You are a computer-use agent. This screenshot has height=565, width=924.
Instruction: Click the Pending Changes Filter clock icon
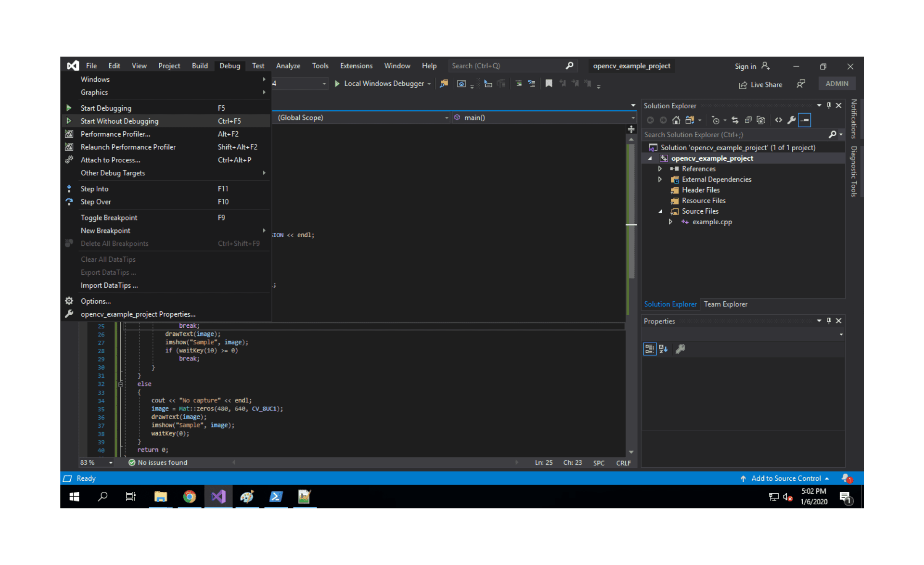pyautogui.click(x=716, y=120)
